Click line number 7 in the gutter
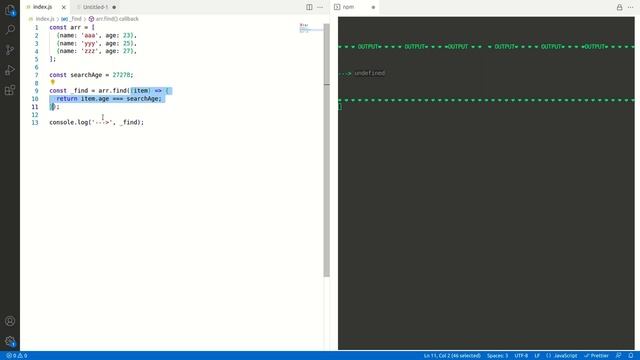 pos(36,75)
